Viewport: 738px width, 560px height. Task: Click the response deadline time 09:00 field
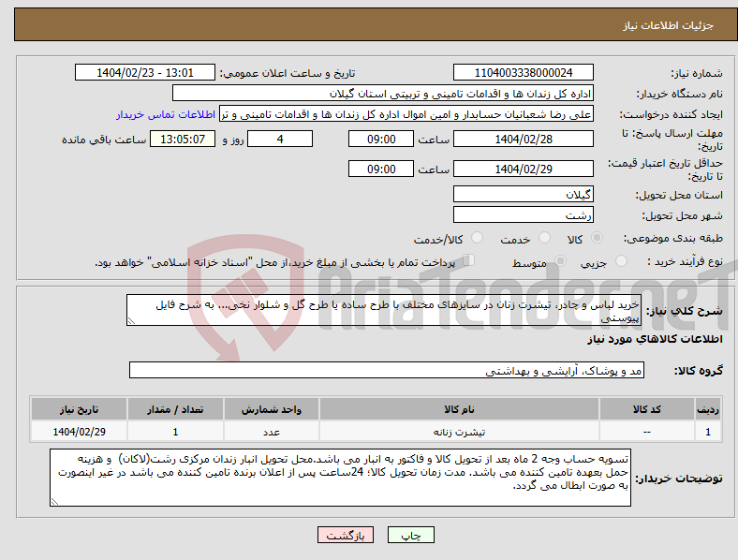click(x=381, y=139)
